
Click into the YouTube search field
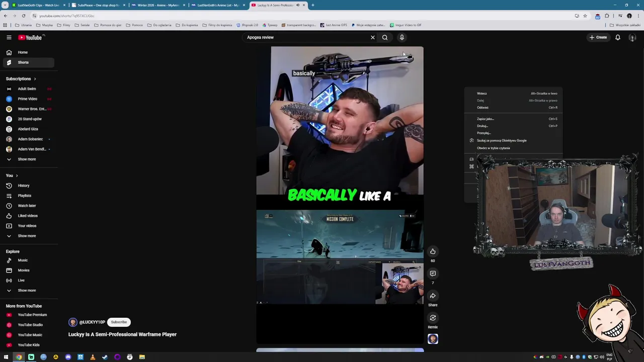(307, 37)
